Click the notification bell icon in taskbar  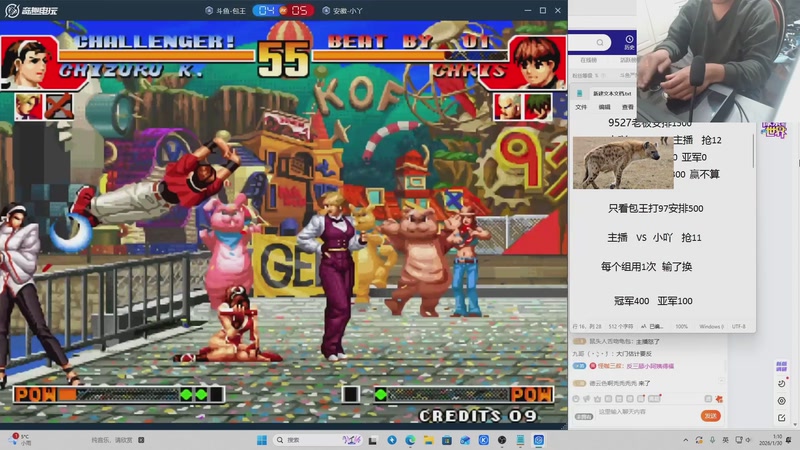[x=789, y=440]
